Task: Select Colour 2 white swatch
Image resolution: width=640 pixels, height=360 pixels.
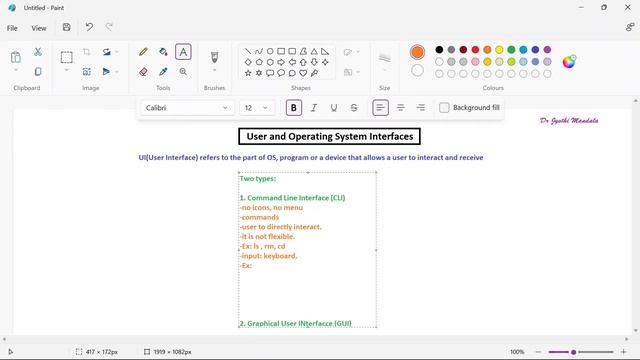Action: pyautogui.click(x=417, y=71)
